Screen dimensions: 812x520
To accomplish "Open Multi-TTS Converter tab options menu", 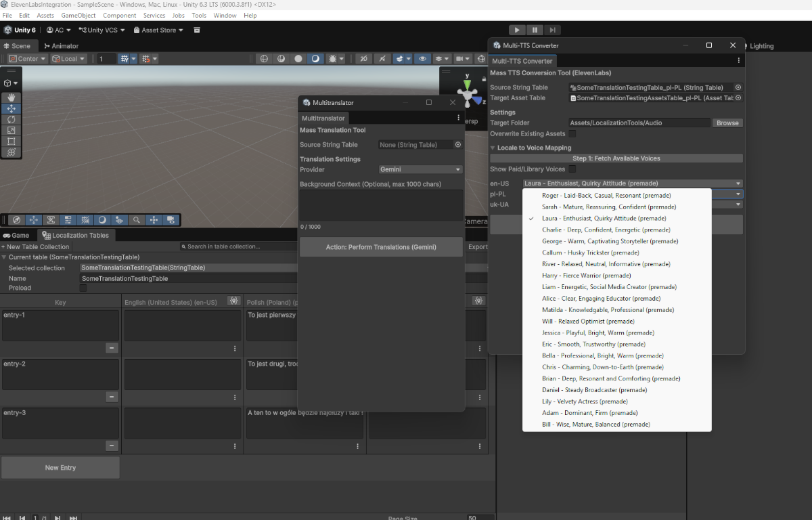I will [738, 61].
